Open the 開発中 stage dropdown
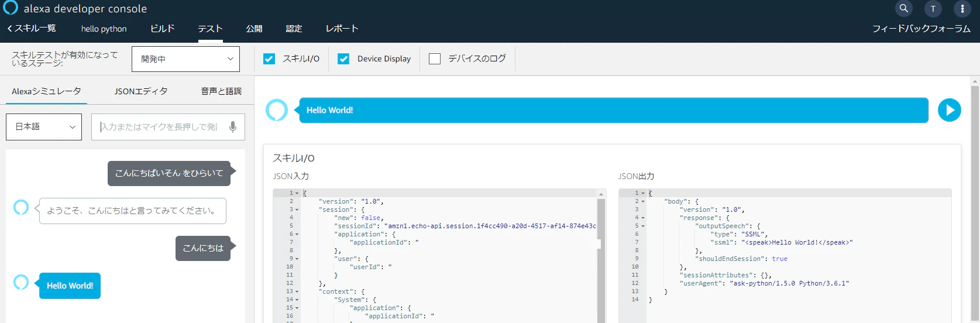Viewport: 980px width, 323px height. point(185,59)
